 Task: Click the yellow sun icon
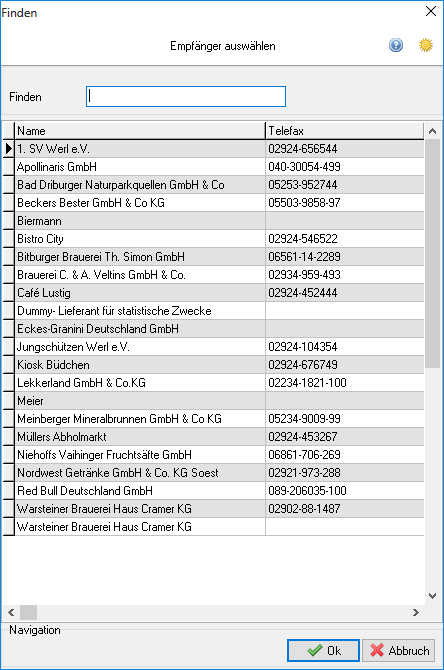pos(426,45)
